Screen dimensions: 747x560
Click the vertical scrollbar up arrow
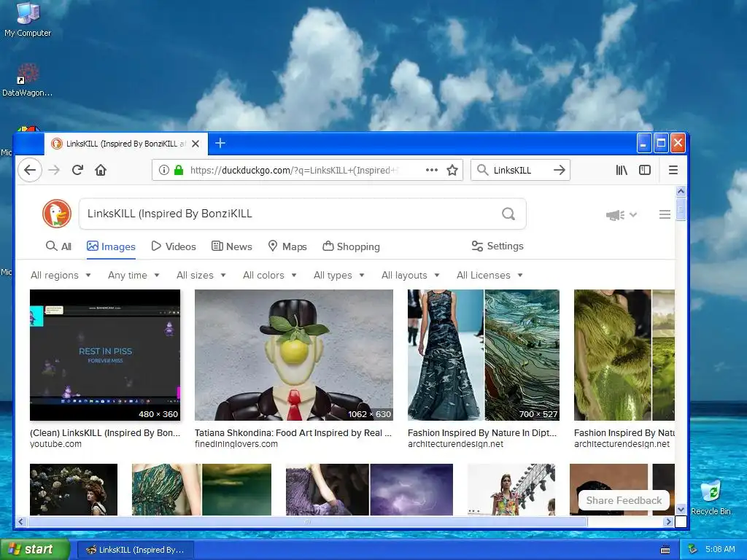click(681, 192)
